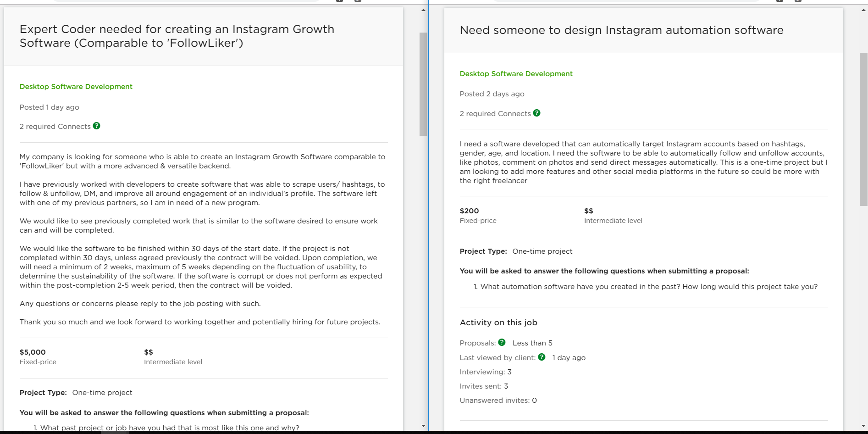
Task: Click the $5,000 fixed-price amount
Action: tap(33, 352)
